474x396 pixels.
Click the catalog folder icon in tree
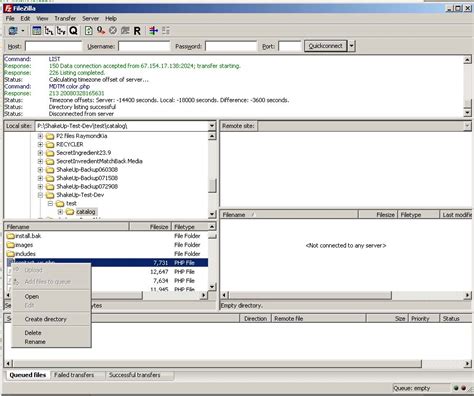[70, 212]
